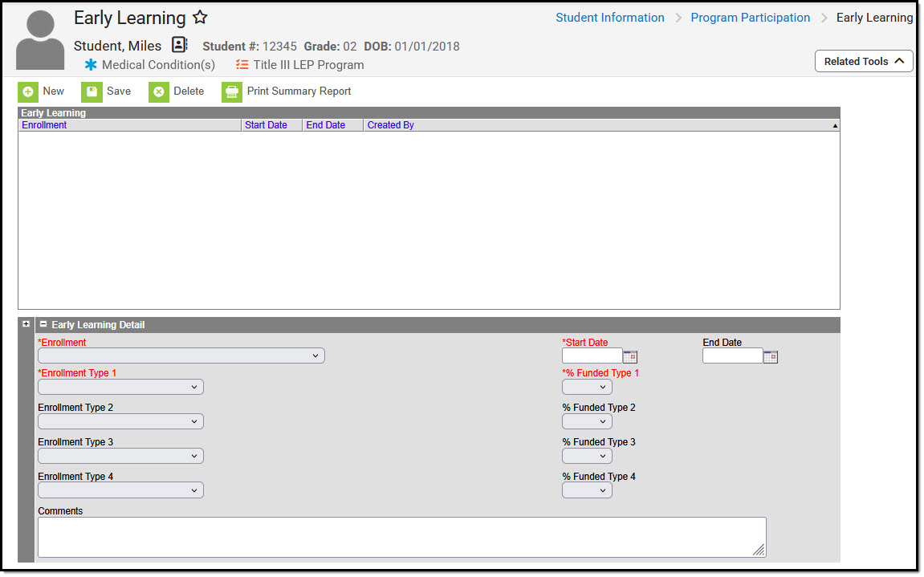The width and height of the screenshot is (924, 577).
Task: Navigate to Student Information via breadcrumb
Action: [x=610, y=17]
